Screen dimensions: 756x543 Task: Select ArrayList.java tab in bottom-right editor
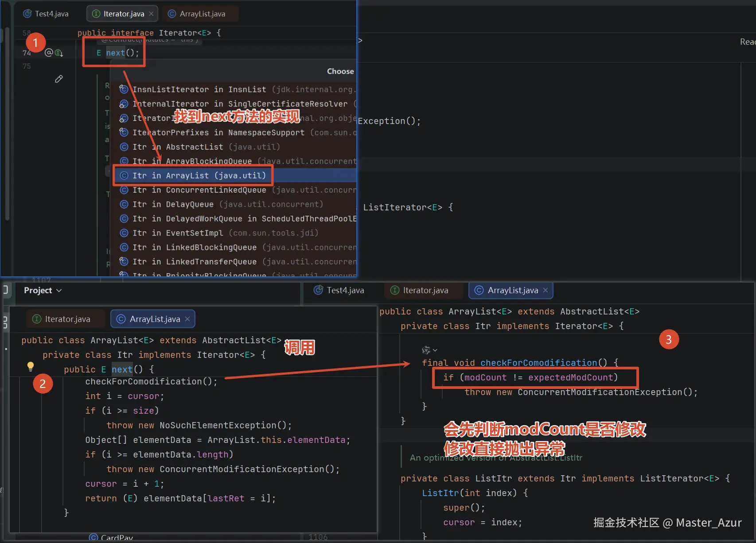510,290
